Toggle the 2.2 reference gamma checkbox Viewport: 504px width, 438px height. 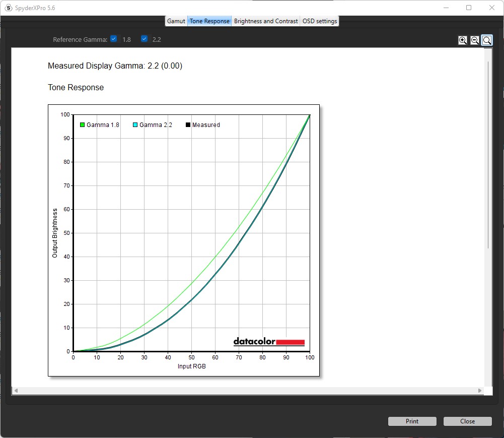click(x=145, y=39)
